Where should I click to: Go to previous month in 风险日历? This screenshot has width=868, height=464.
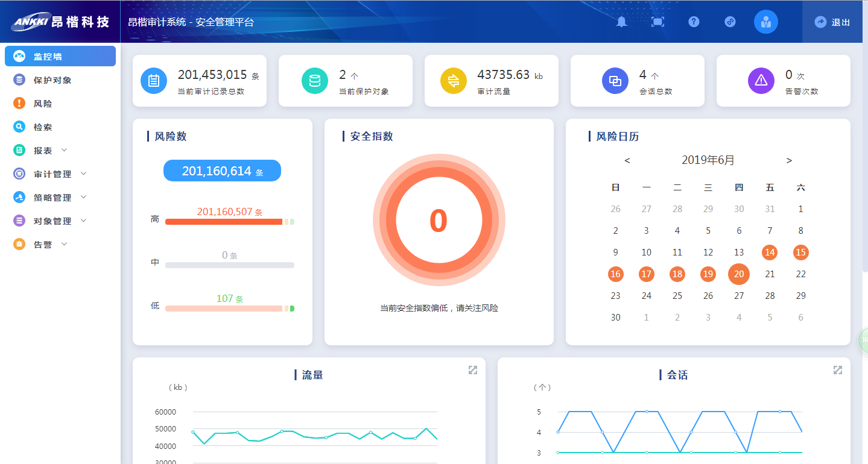[x=627, y=161]
